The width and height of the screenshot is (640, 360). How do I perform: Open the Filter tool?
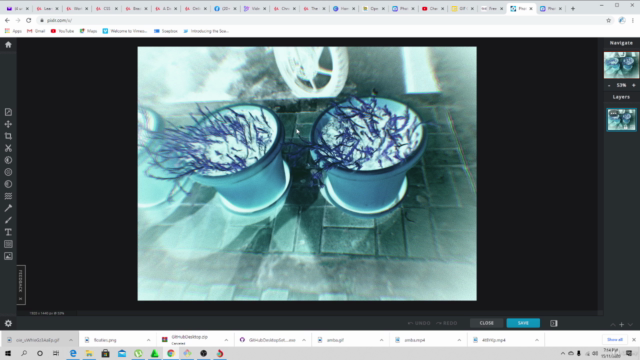[8, 172]
